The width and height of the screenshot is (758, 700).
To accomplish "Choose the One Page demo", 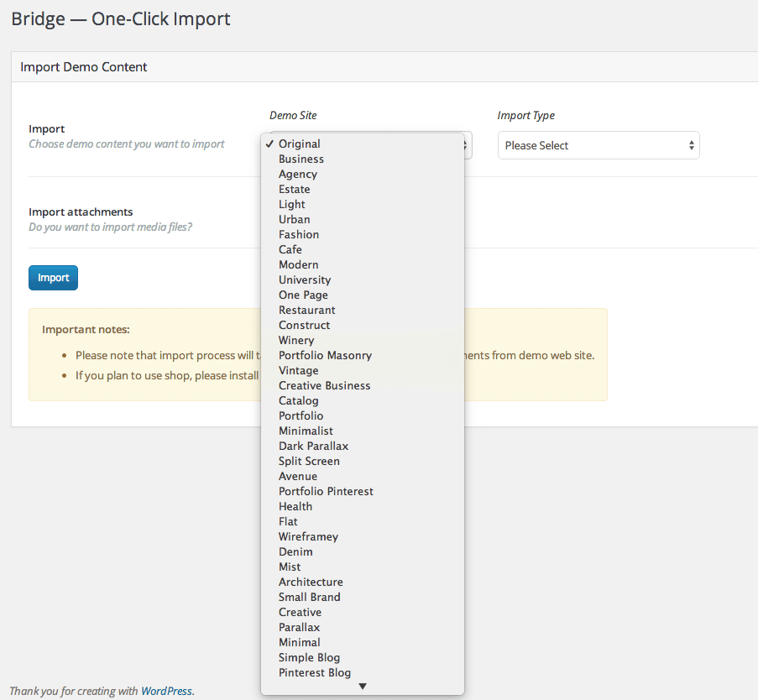I will coord(362,295).
